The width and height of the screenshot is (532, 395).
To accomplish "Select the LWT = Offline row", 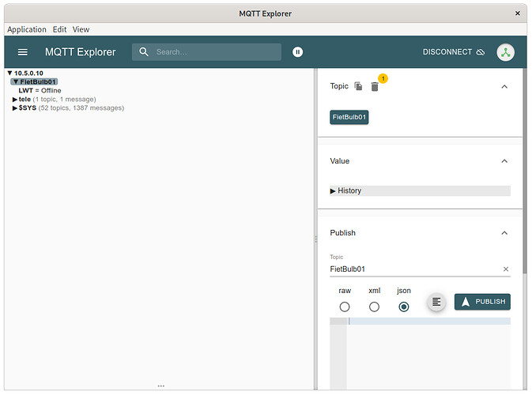I will click(x=40, y=91).
